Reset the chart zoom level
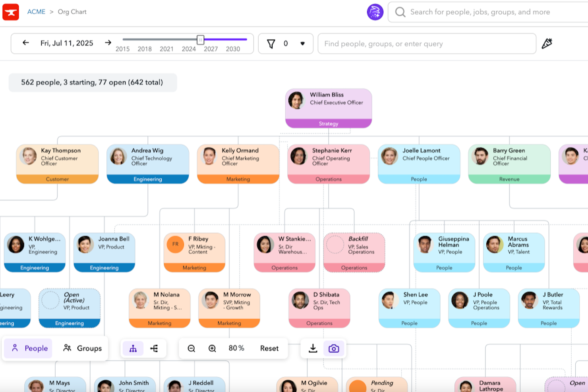Viewport: 588px width, 392px height. click(269, 348)
